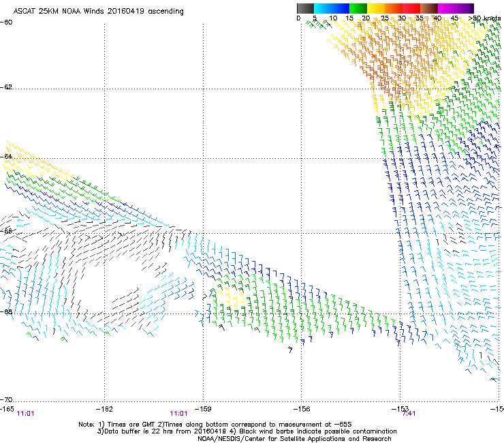Click the gray 0-5 knots color swatch
This screenshot has height=443, width=504.
[305, 8]
